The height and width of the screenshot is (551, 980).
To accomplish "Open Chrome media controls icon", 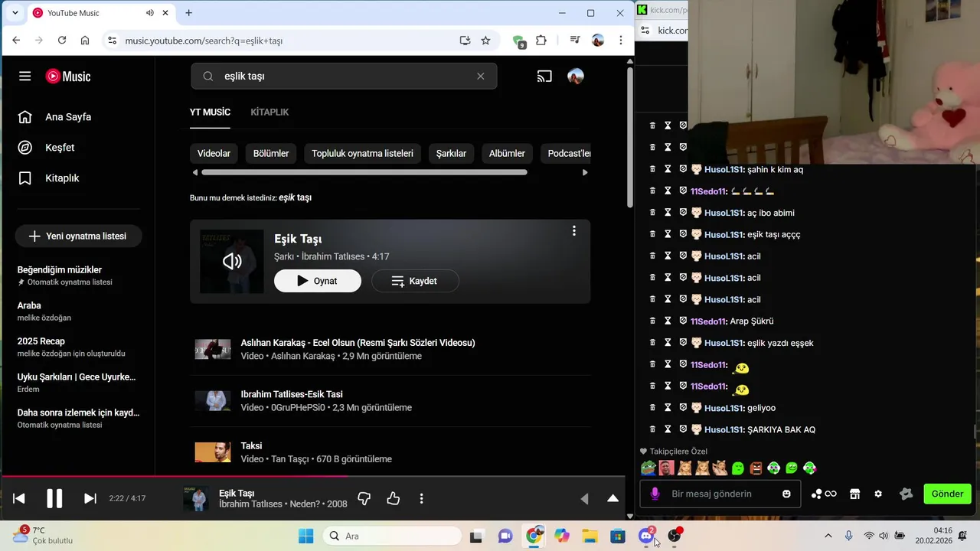I will (x=575, y=41).
